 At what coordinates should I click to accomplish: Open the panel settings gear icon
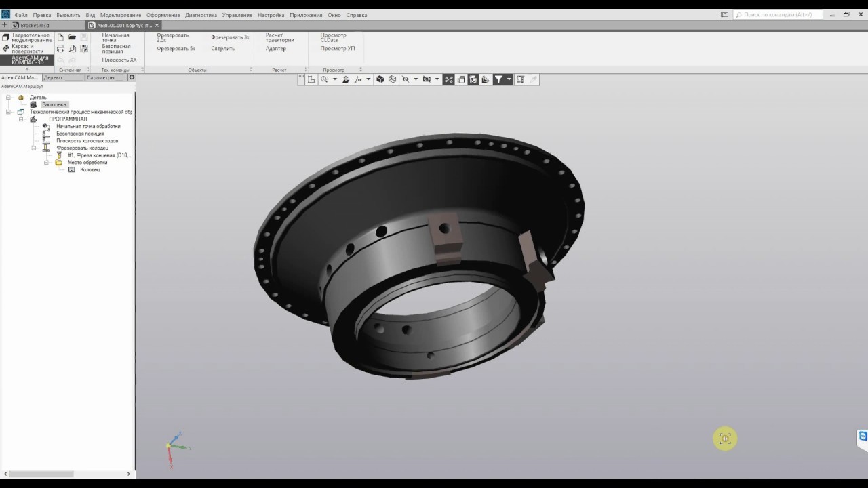pos(132,77)
